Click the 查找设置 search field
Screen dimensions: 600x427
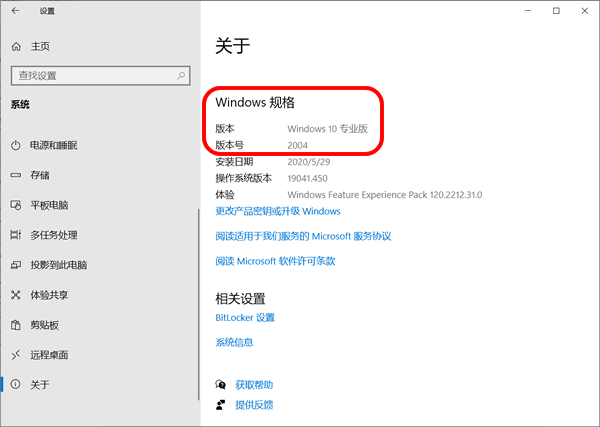click(101, 75)
